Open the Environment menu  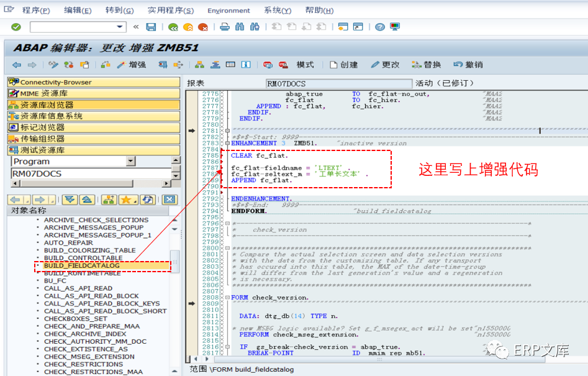tap(228, 10)
